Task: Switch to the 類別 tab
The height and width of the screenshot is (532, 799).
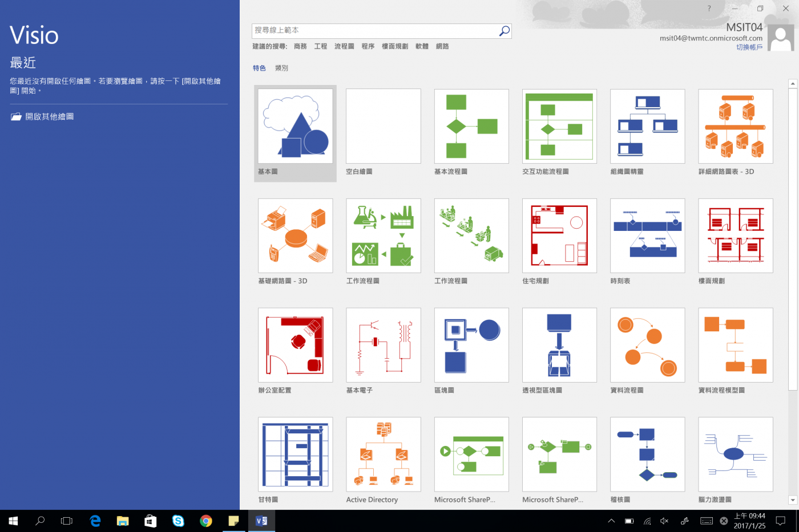Action: (x=281, y=68)
